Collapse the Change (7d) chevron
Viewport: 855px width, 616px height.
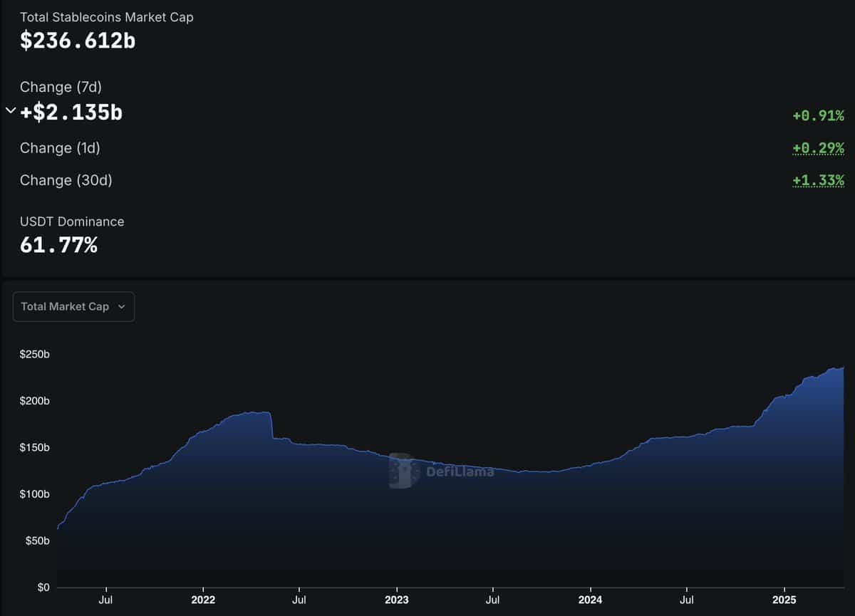[x=10, y=110]
